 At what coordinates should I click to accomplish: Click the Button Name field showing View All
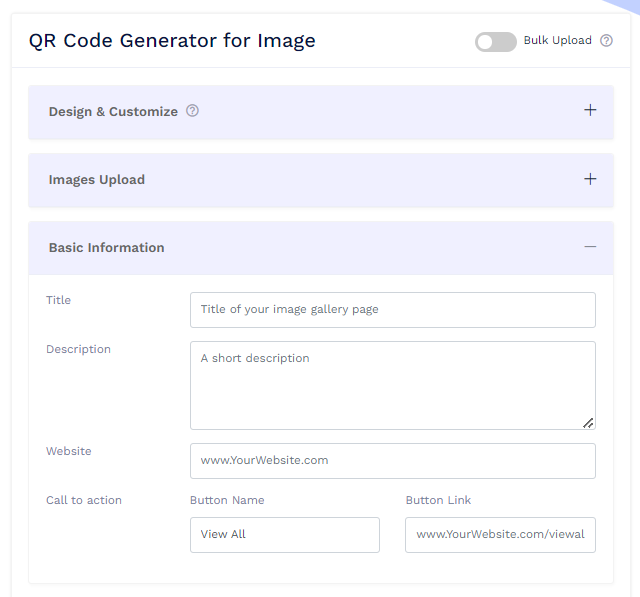coord(284,535)
